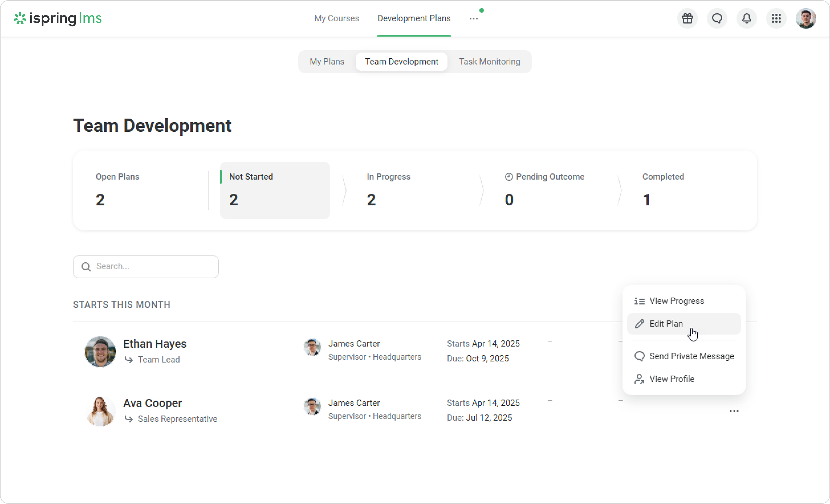Switch to the My Plans tab
Image resolution: width=830 pixels, height=504 pixels.
coord(327,62)
